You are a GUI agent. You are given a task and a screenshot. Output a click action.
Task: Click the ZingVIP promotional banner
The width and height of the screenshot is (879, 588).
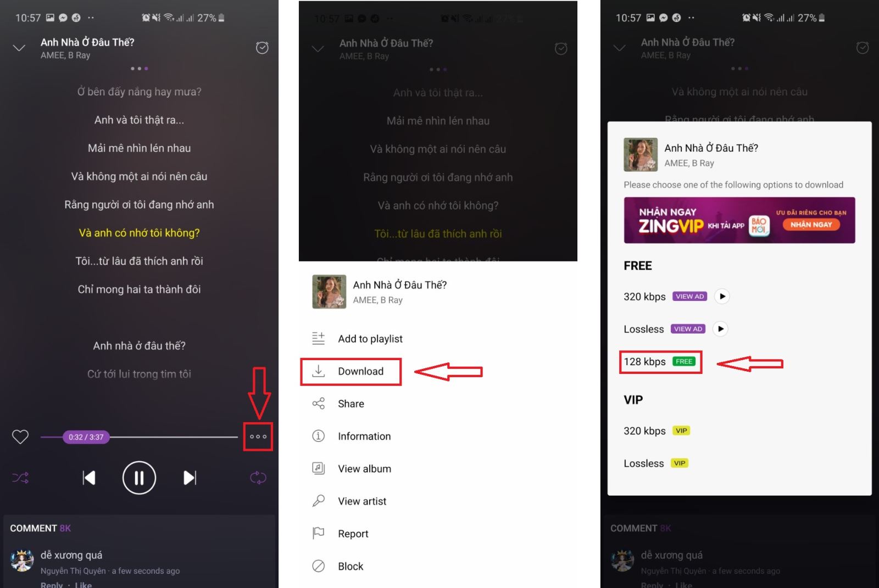click(739, 220)
